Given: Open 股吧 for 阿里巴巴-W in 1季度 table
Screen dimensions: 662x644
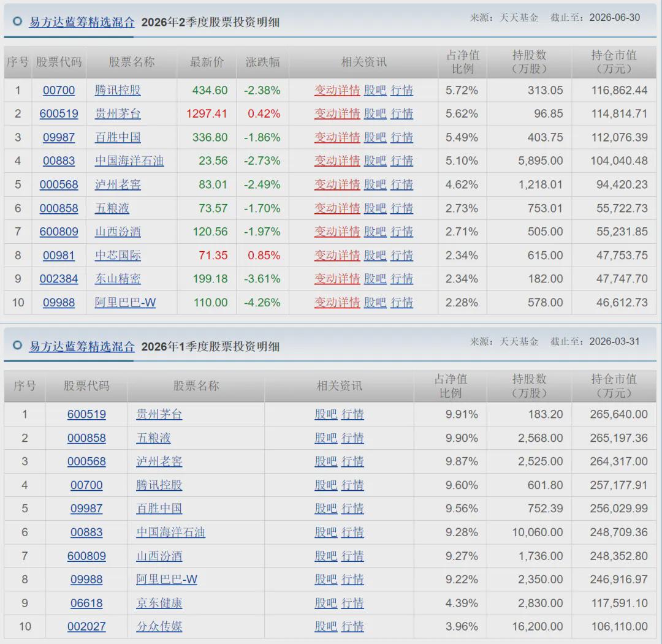Looking at the screenshot, I should click(x=325, y=580).
